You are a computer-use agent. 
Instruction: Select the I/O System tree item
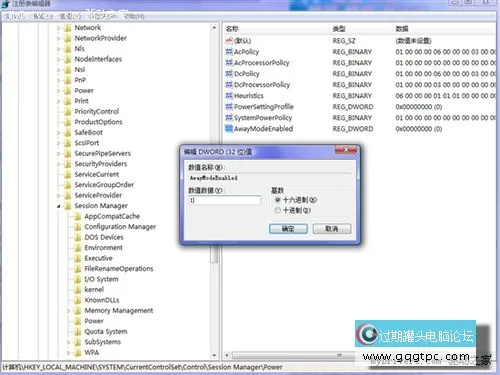click(x=101, y=279)
